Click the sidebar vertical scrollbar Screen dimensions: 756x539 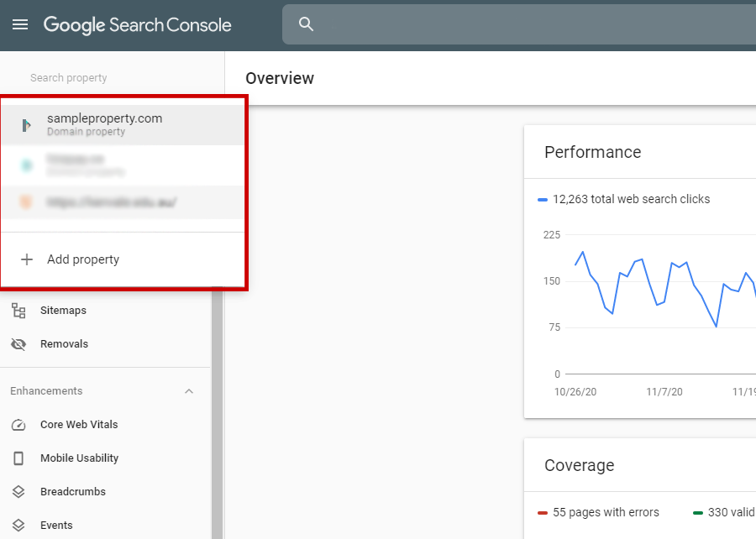pyautogui.click(x=217, y=413)
